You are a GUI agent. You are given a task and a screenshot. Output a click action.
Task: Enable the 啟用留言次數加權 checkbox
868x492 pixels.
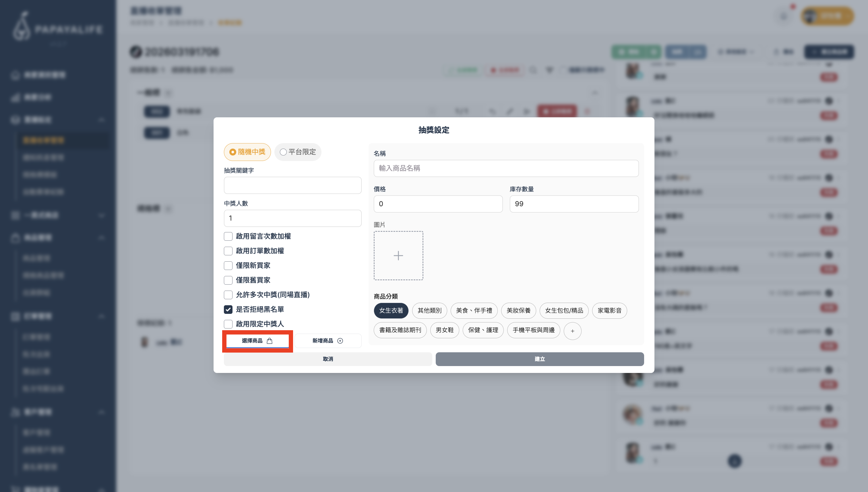[228, 236]
